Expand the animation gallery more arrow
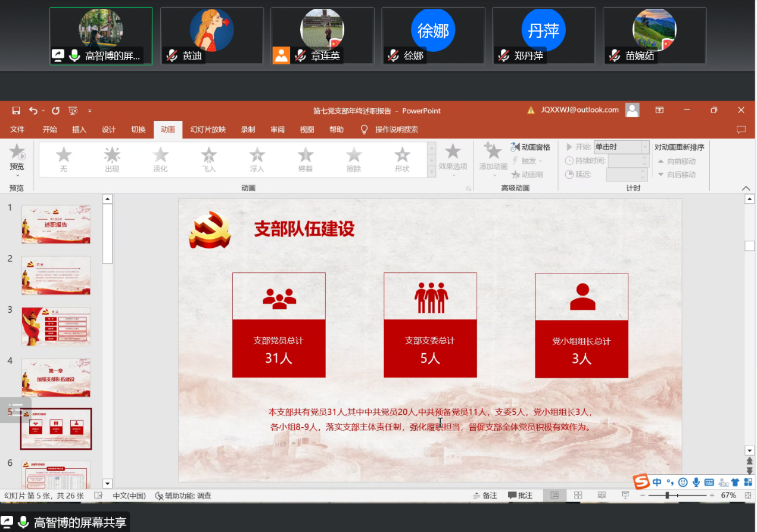 click(x=432, y=172)
